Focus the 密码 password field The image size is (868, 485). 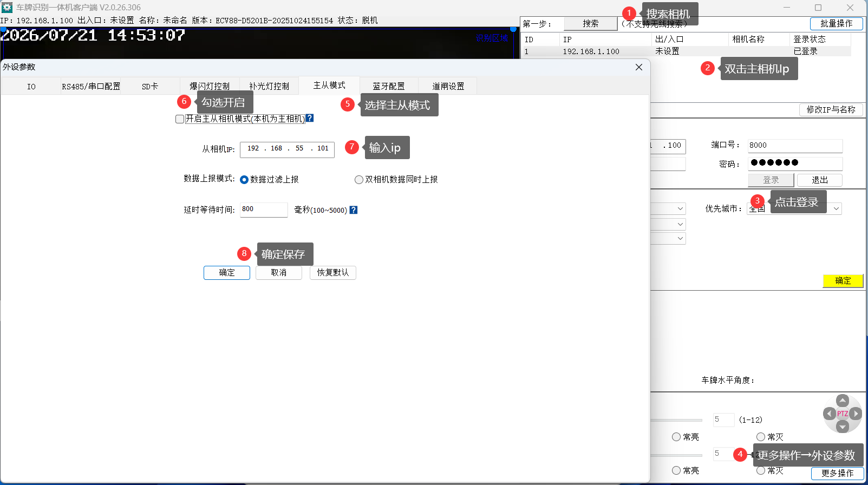pos(795,163)
